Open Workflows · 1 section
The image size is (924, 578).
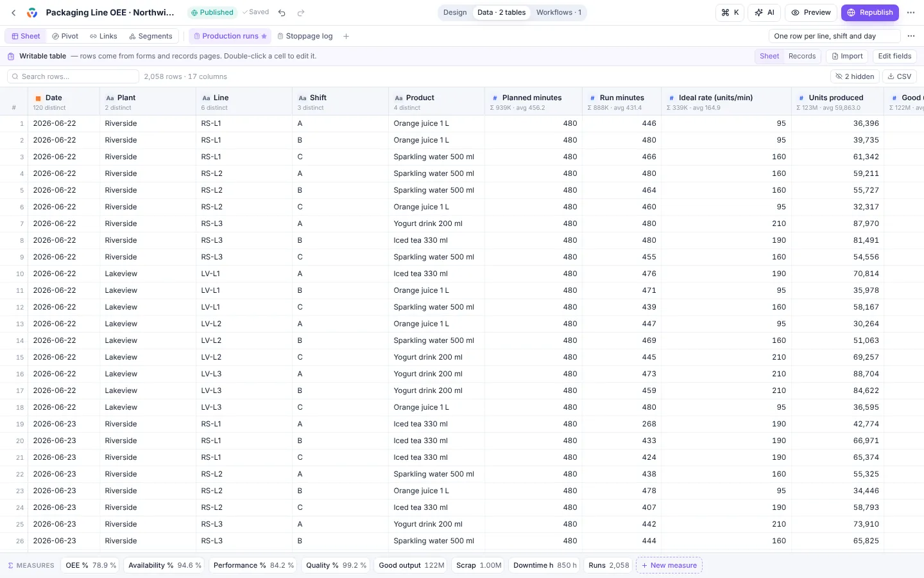[559, 12]
